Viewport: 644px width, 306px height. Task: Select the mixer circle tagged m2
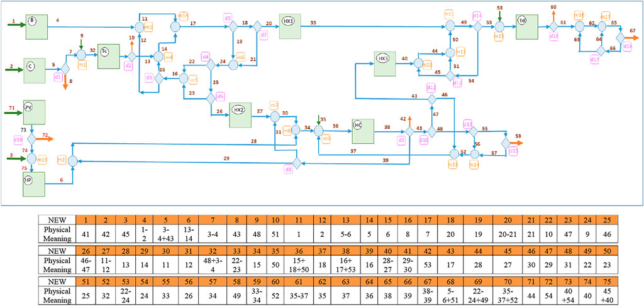pos(73,161)
